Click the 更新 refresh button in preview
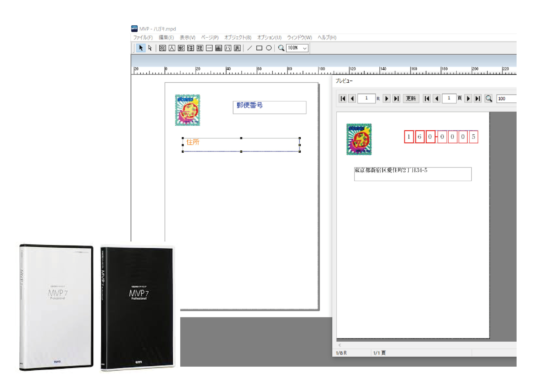554x392 pixels. tap(411, 99)
